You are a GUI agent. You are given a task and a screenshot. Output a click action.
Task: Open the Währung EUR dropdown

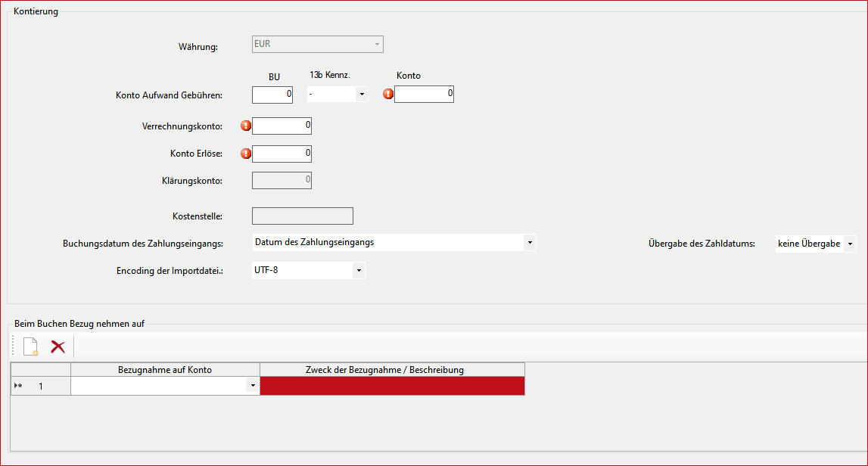376,45
